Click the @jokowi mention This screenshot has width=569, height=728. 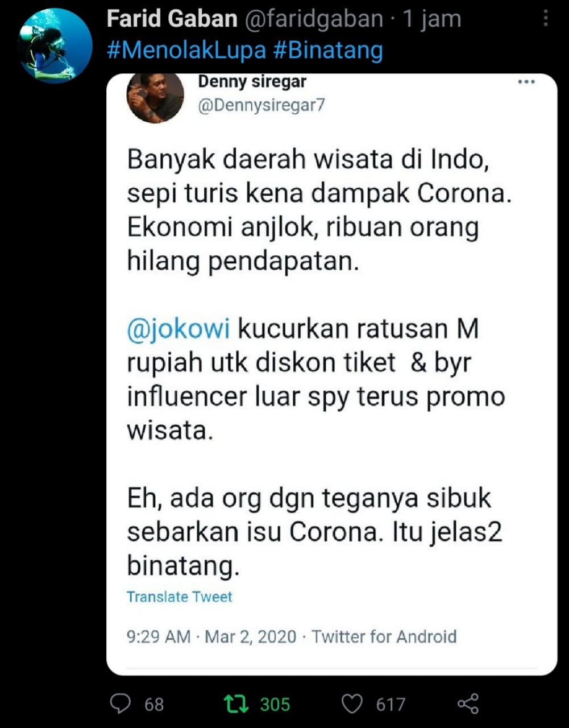coord(178,330)
